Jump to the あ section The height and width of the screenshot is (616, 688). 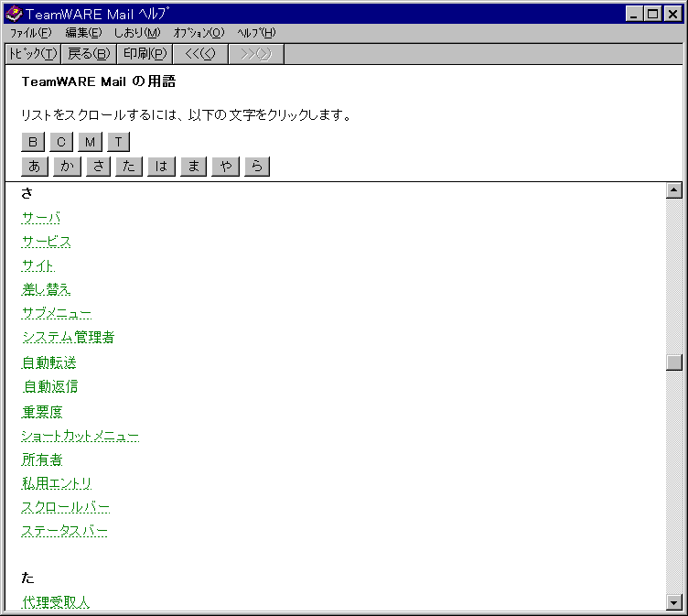[35, 167]
